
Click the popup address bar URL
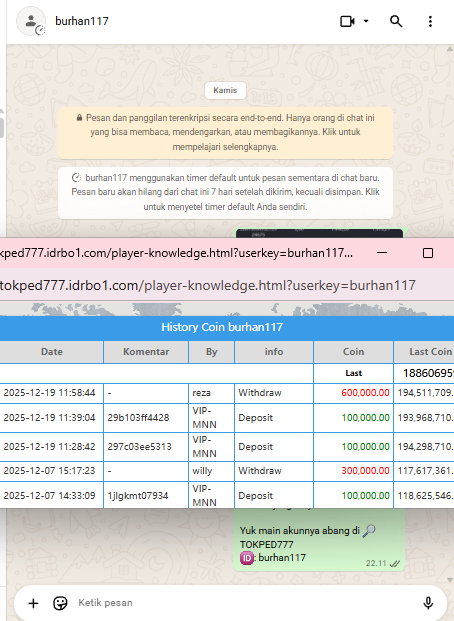pos(208,285)
